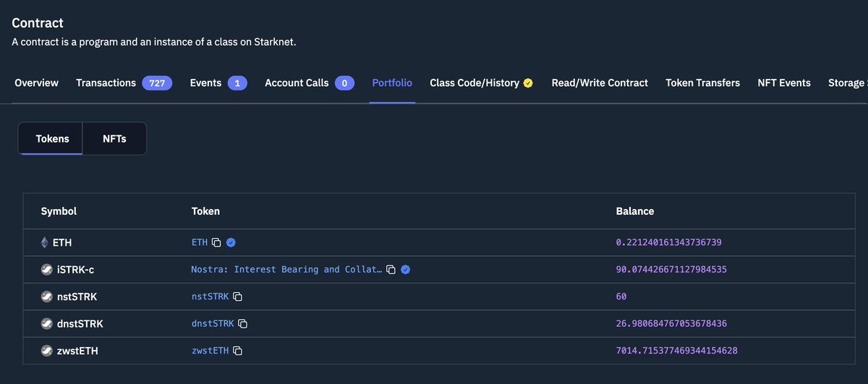Click the ETH verified badge icon
The height and width of the screenshot is (384, 868).
tap(231, 242)
